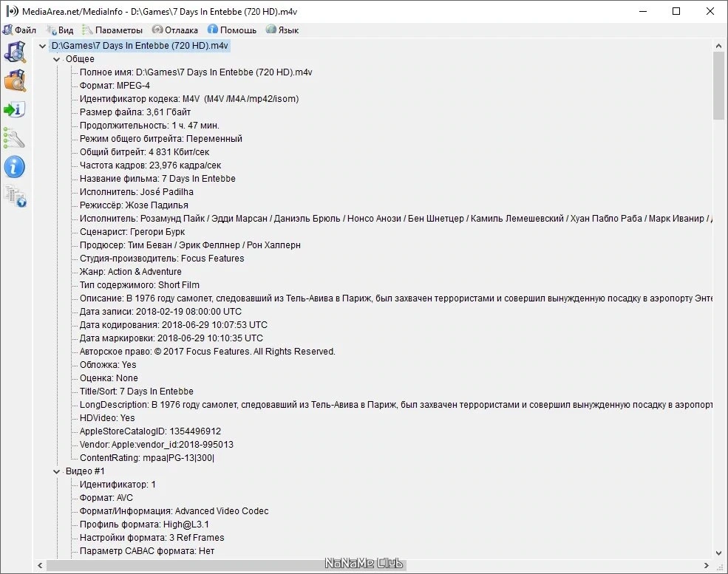Select the Жанр: Action & Adventure row
The height and width of the screenshot is (574, 728).
(131, 272)
